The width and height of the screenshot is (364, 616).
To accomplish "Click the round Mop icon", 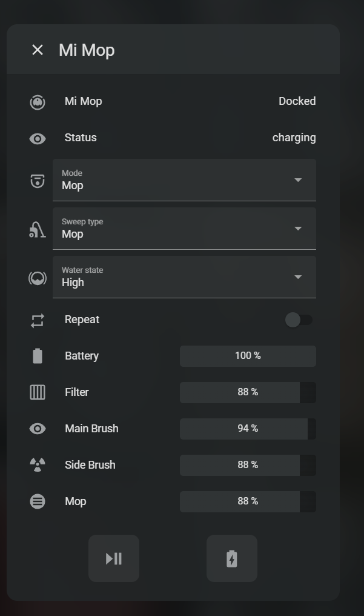I will [x=38, y=501].
